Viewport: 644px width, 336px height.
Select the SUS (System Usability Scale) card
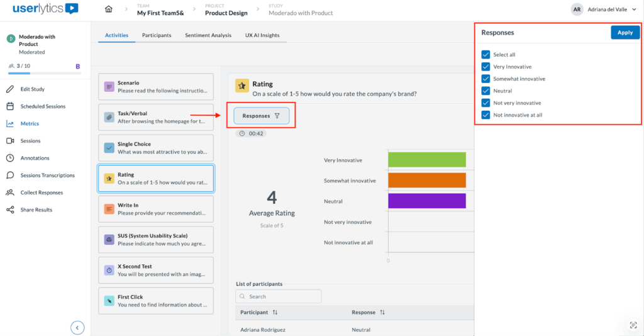[x=156, y=240]
